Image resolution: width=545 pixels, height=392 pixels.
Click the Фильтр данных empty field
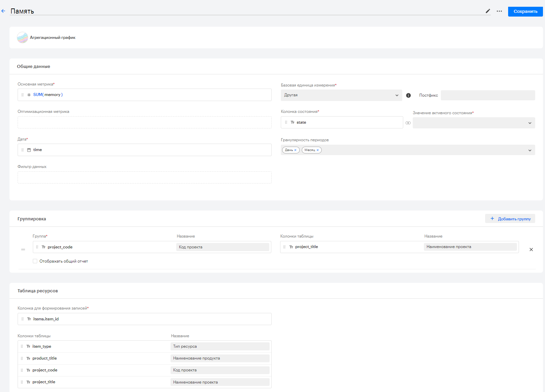pos(144,177)
